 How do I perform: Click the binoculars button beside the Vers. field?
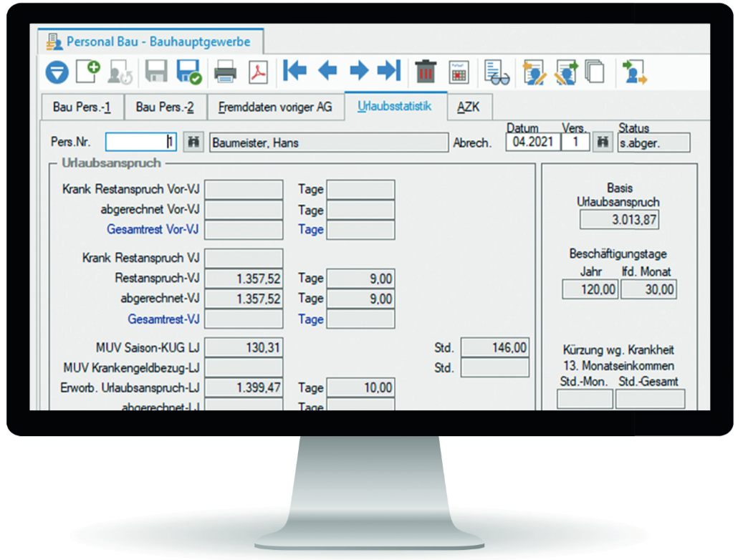click(x=603, y=143)
